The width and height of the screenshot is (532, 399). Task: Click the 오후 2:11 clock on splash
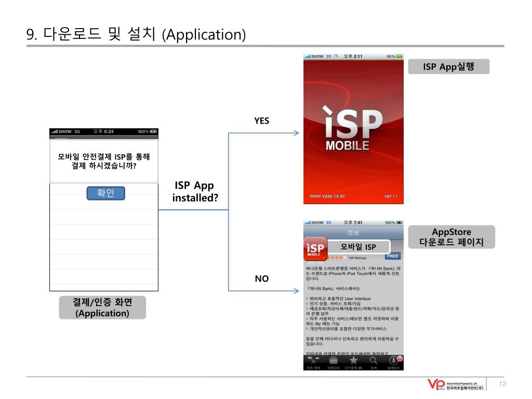click(x=353, y=56)
